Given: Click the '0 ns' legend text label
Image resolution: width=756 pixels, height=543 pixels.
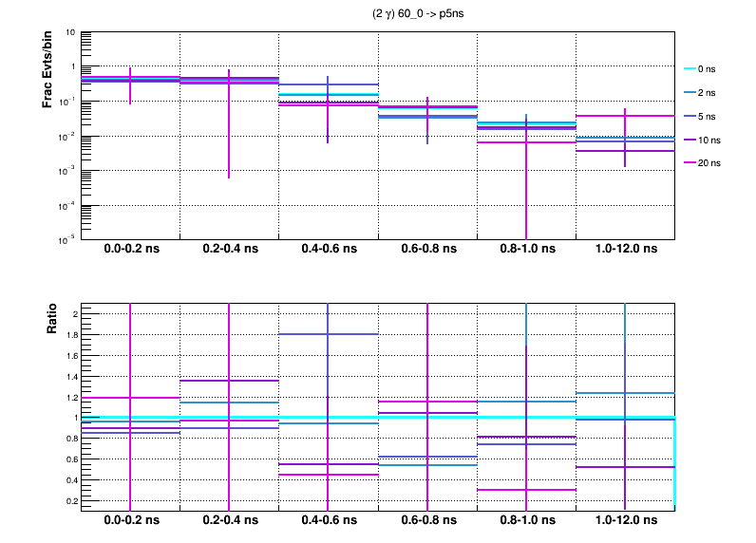Looking at the screenshot, I should point(708,69).
